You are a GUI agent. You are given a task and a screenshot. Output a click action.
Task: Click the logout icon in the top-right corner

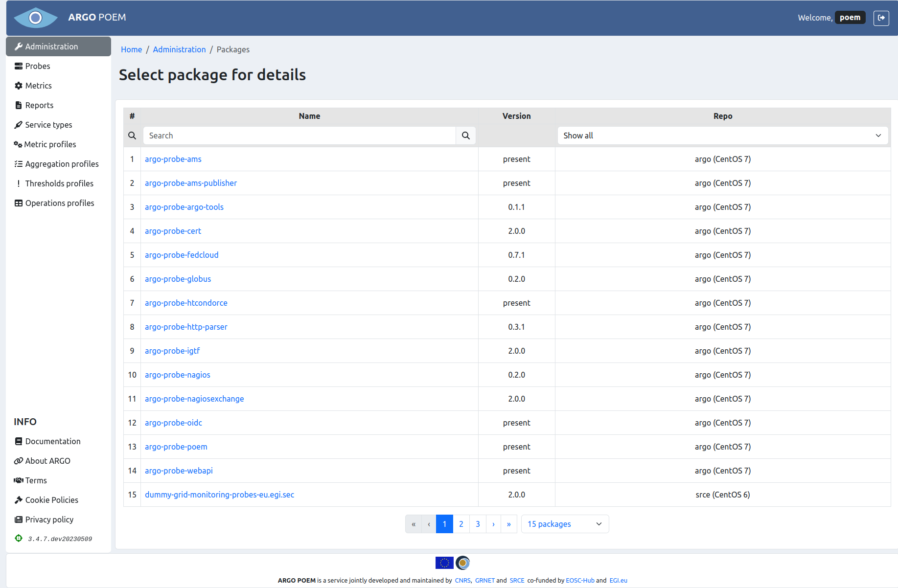click(x=881, y=18)
